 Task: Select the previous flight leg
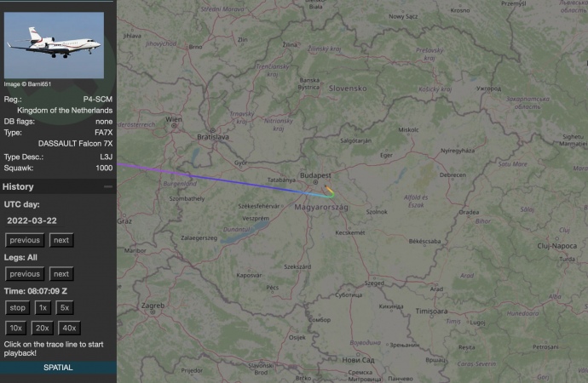click(25, 274)
